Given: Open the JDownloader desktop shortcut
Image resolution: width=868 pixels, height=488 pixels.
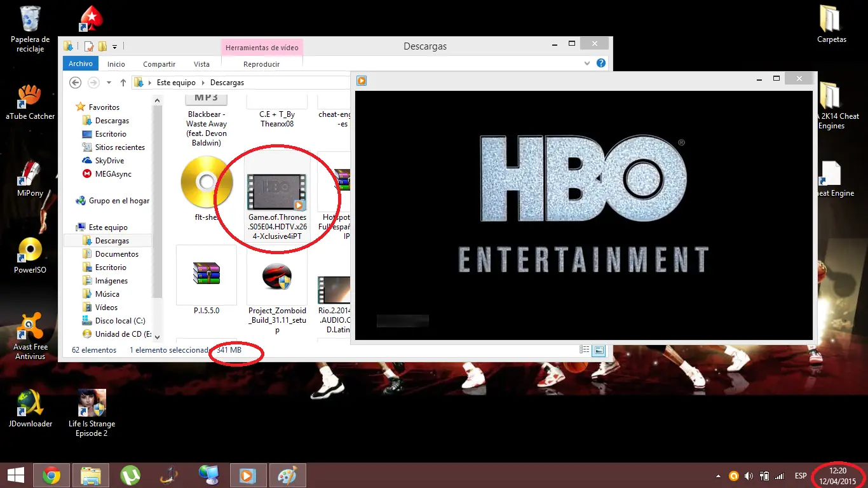Looking at the screenshot, I should coord(30,409).
